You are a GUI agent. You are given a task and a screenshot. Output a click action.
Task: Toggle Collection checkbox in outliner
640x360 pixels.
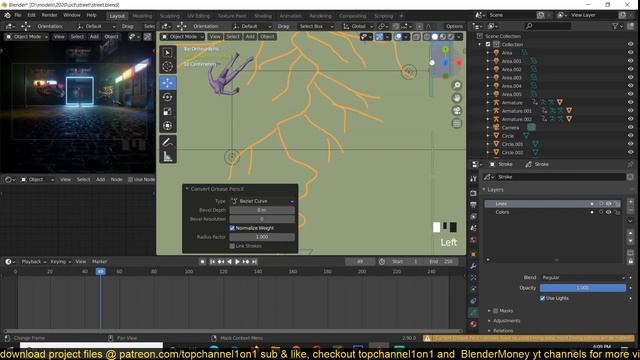tap(488, 44)
